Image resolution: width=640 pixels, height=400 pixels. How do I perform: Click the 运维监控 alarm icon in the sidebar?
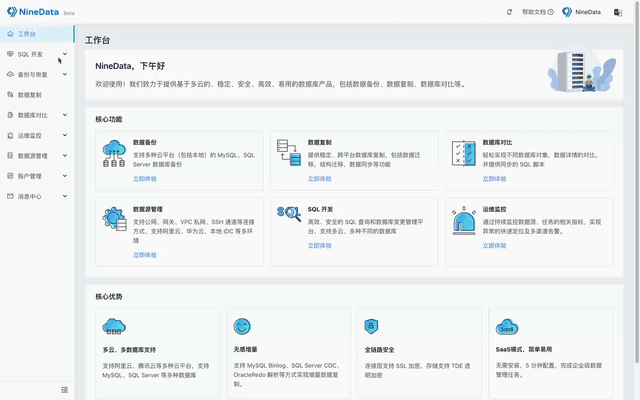pyautogui.click(x=10, y=136)
